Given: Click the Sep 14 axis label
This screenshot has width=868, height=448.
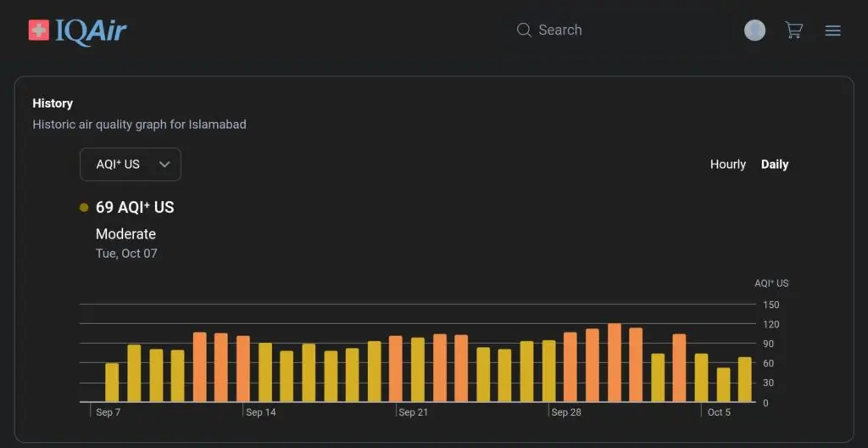Looking at the screenshot, I should tap(260, 412).
